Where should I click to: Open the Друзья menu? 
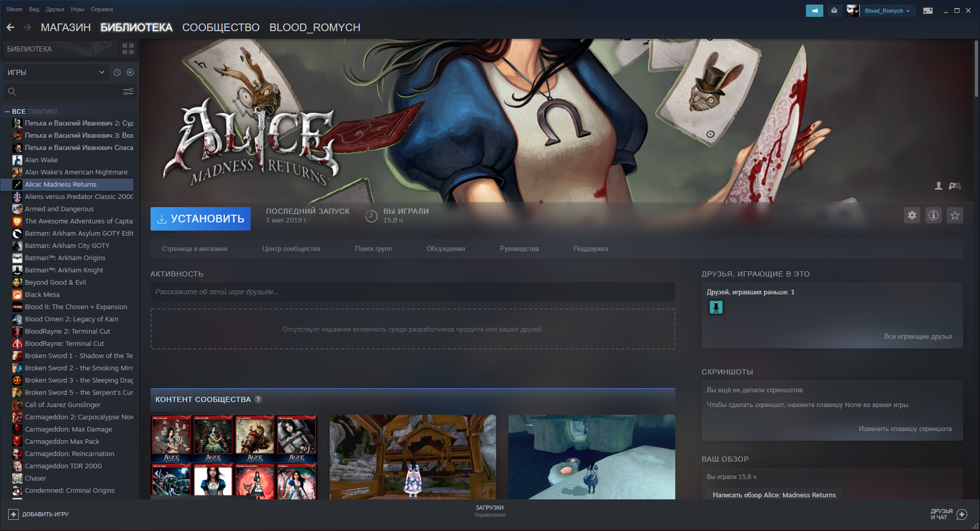[55, 9]
